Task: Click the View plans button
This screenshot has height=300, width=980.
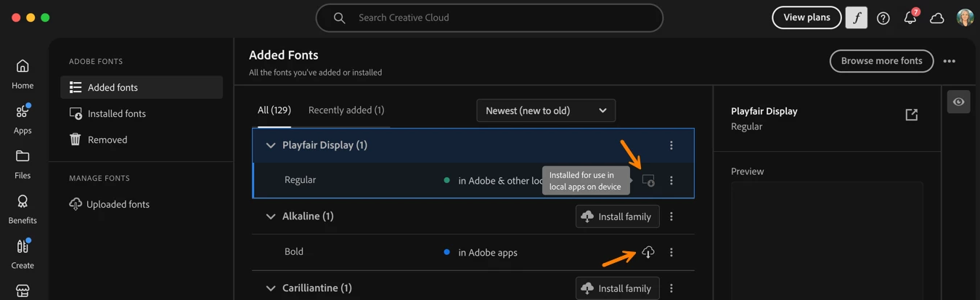Action: (x=807, y=17)
